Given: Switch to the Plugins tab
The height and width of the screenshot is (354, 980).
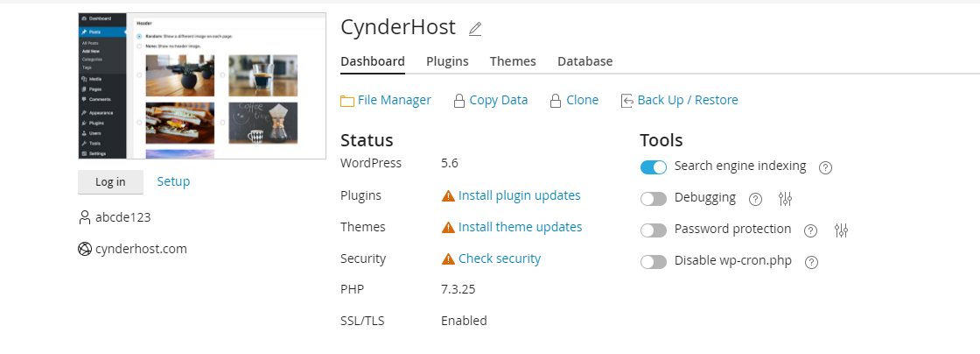Looking at the screenshot, I should click(x=447, y=61).
